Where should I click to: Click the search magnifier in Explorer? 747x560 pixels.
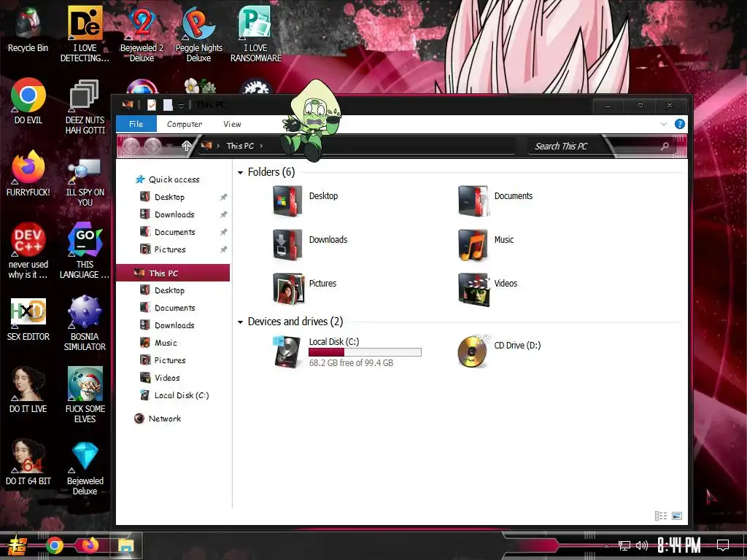pos(665,146)
